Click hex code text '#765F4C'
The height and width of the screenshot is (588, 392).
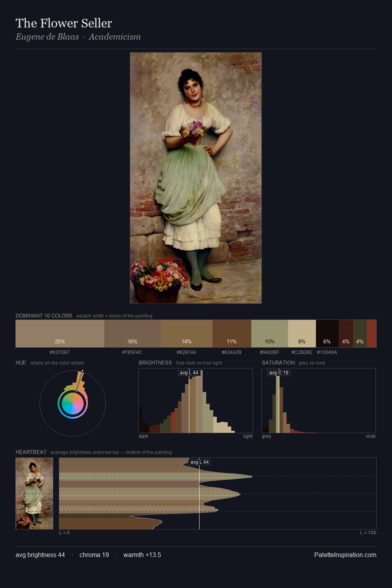[132, 352]
